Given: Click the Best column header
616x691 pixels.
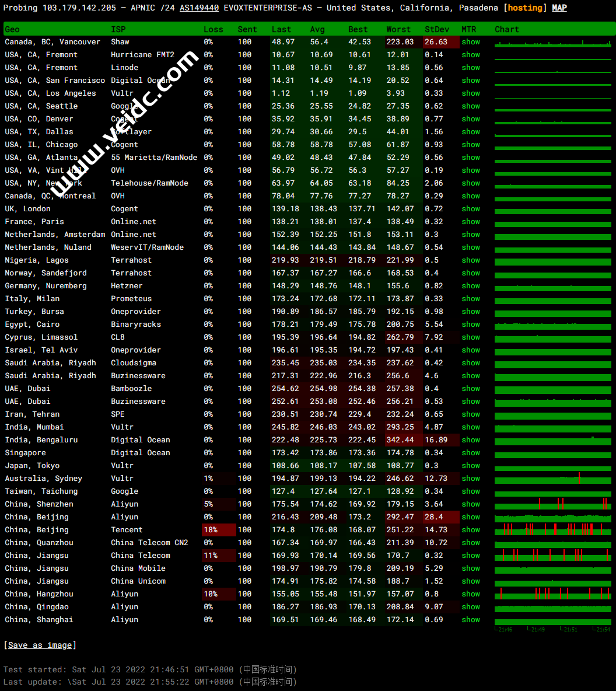Looking at the screenshot, I should pyautogui.click(x=358, y=30).
